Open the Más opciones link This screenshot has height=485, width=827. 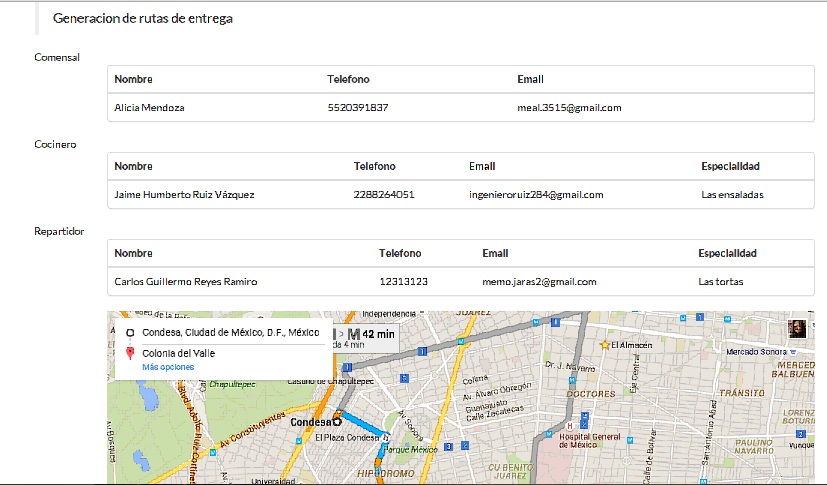tap(168, 367)
